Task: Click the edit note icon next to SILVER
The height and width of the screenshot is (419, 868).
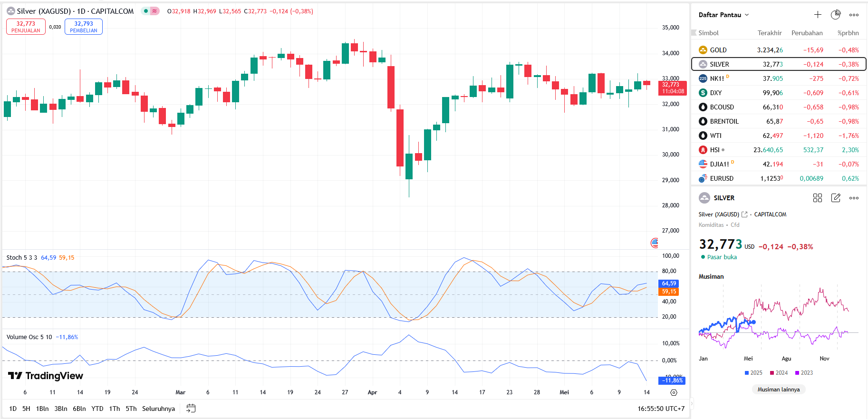Action: (836, 198)
